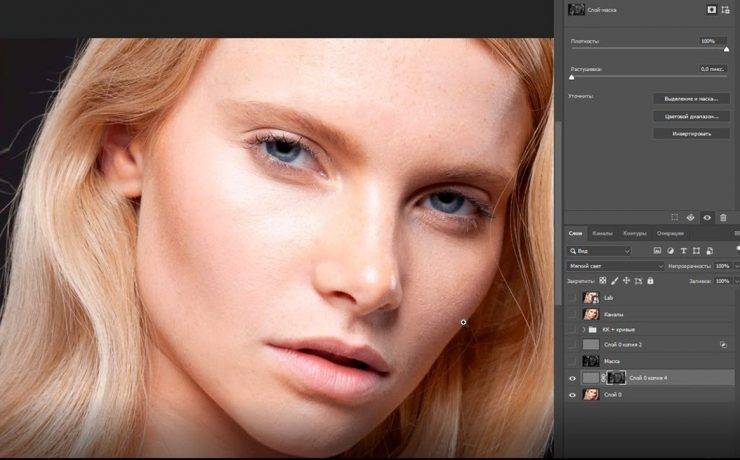Filter layers by smart objects icon
The width and height of the screenshot is (740, 460).
tap(709, 251)
